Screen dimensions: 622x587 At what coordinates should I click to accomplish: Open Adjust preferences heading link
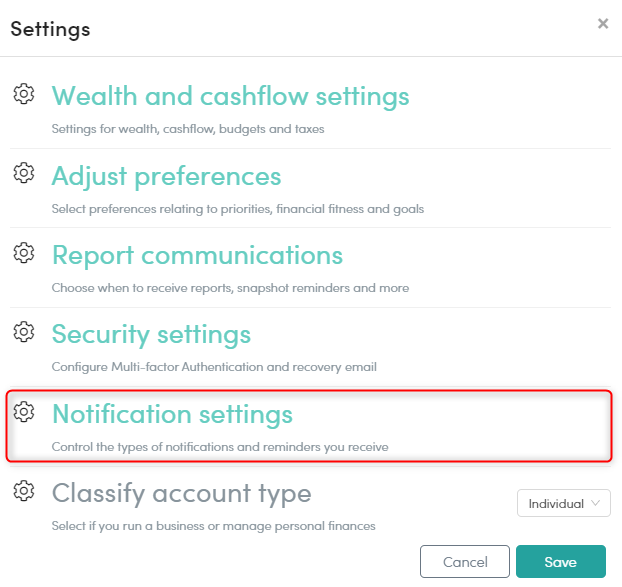pos(166,176)
